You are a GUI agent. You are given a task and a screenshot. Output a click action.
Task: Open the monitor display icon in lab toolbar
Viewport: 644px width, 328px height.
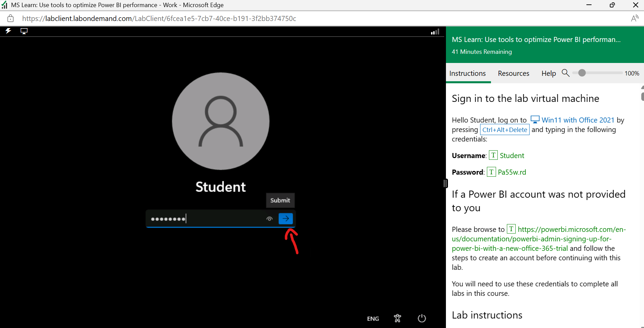(x=24, y=31)
